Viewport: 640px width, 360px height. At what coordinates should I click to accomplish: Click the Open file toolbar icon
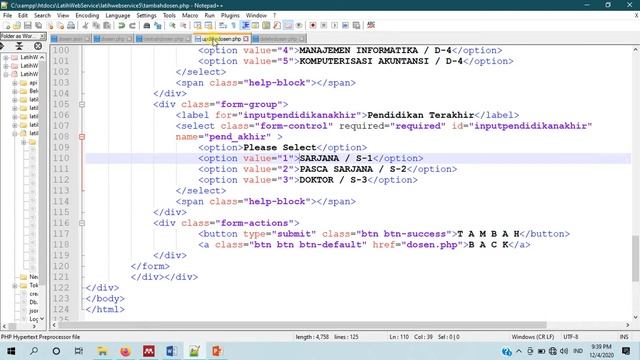[17, 25]
